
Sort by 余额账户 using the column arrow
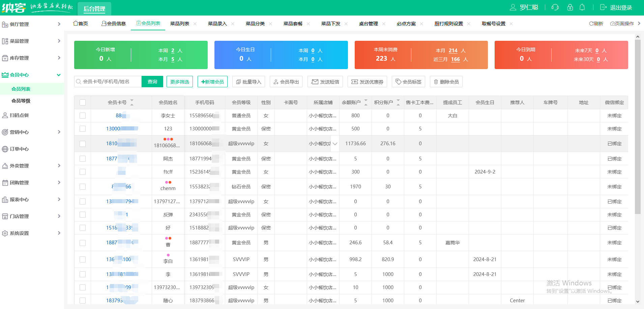click(366, 102)
